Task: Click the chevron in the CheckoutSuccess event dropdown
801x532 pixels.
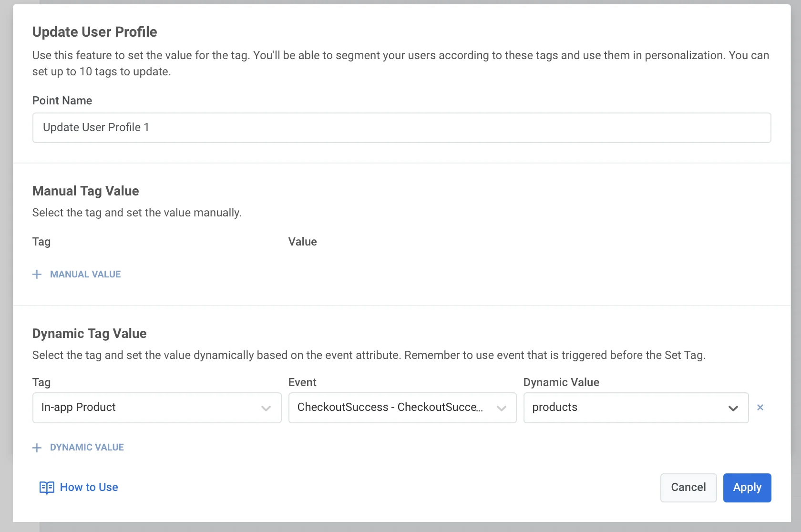Action: (501, 408)
